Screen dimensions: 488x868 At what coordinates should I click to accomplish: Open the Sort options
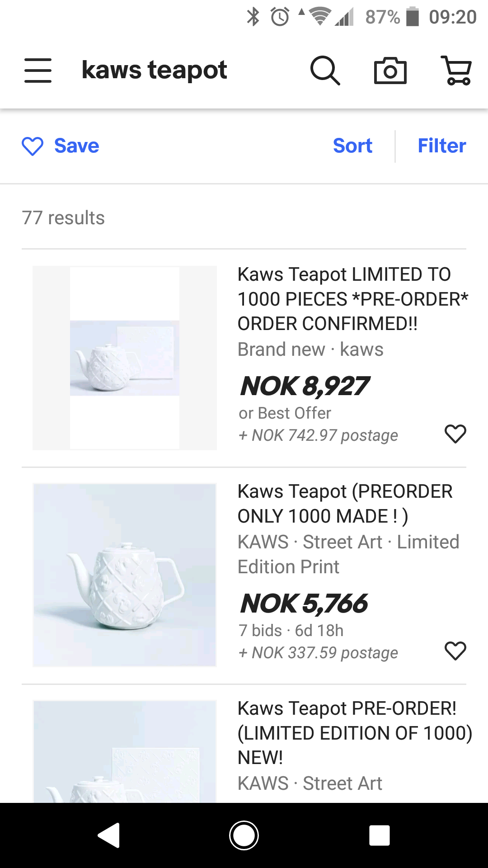(x=352, y=146)
